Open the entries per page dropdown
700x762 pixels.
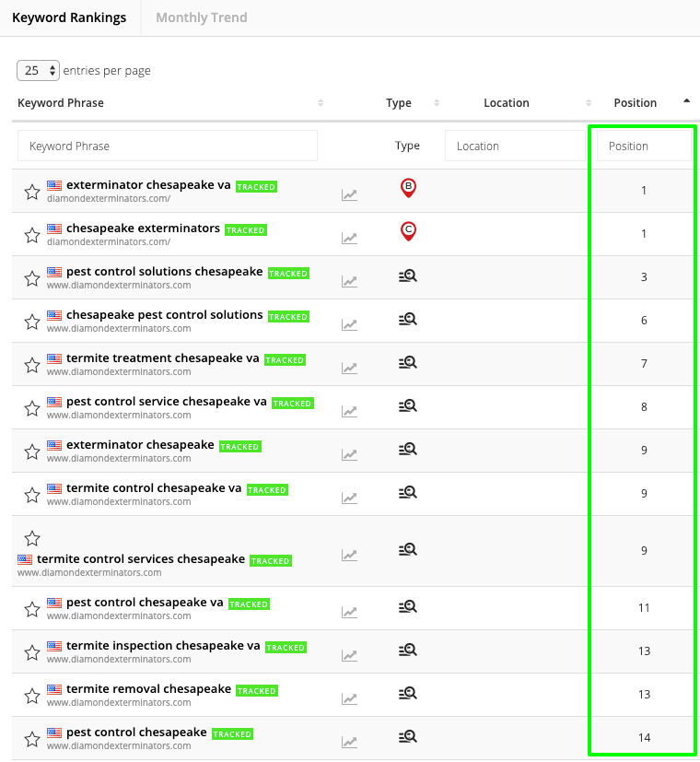[39, 71]
